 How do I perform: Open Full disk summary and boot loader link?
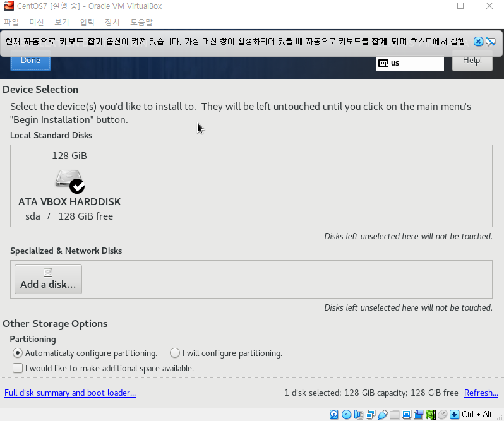(70, 393)
